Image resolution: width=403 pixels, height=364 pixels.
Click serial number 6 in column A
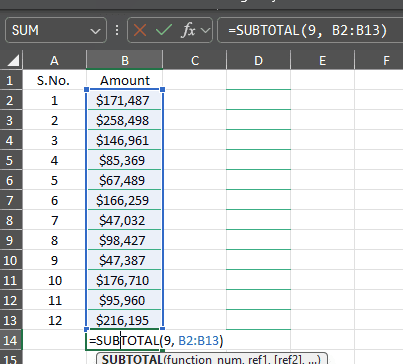[54, 200]
